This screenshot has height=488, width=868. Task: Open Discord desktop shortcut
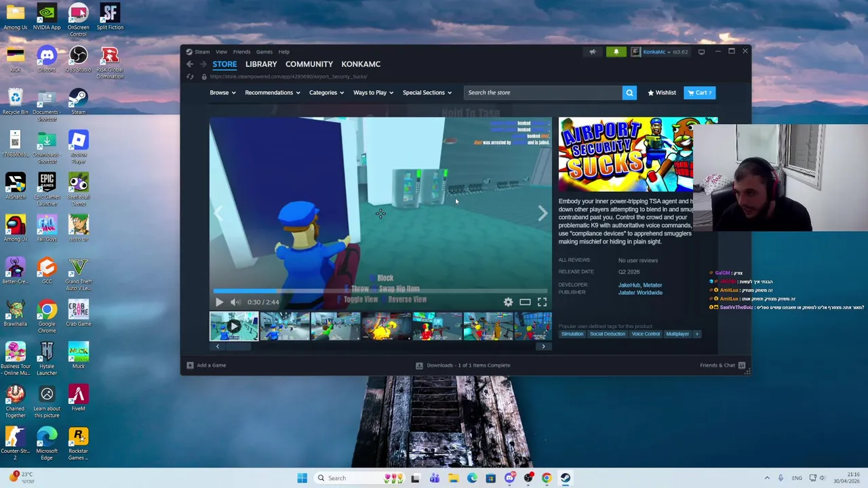point(47,59)
